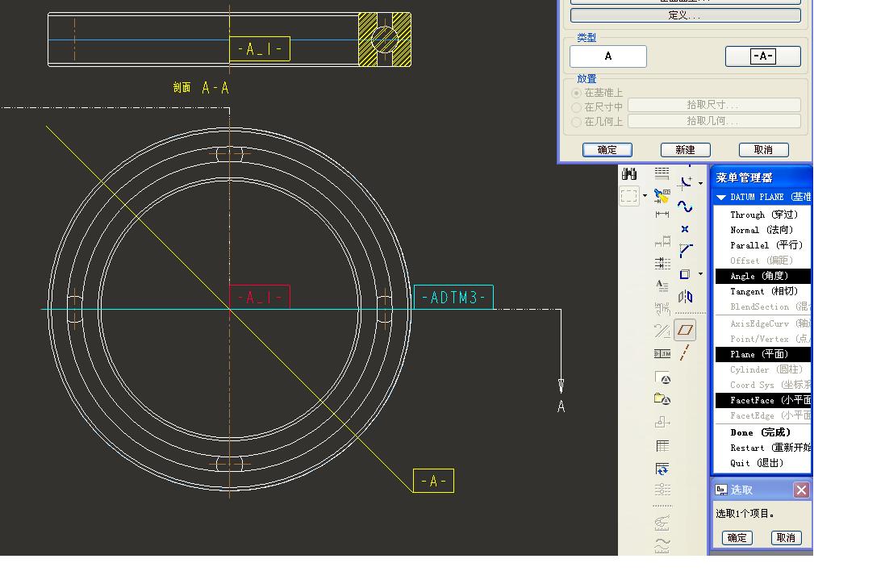Click the flashlight show/erase icon
Image resolution: width=885 pixels, height=588 pixels.
point(662,195)
